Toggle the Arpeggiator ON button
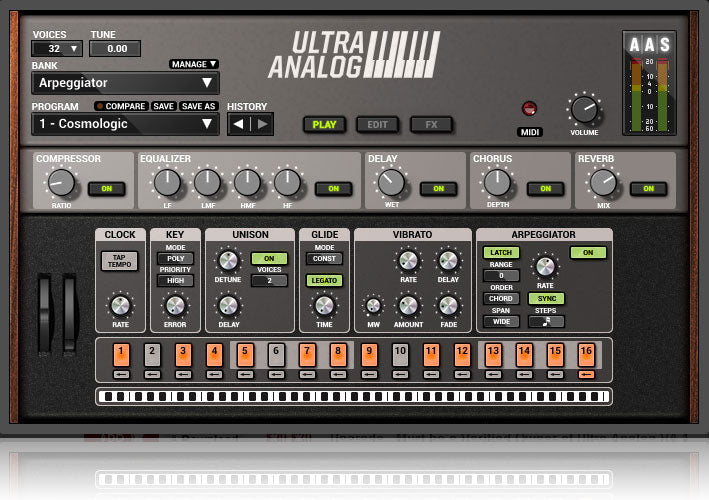Viewport: 709px width, 500px height. click(588, 253)
